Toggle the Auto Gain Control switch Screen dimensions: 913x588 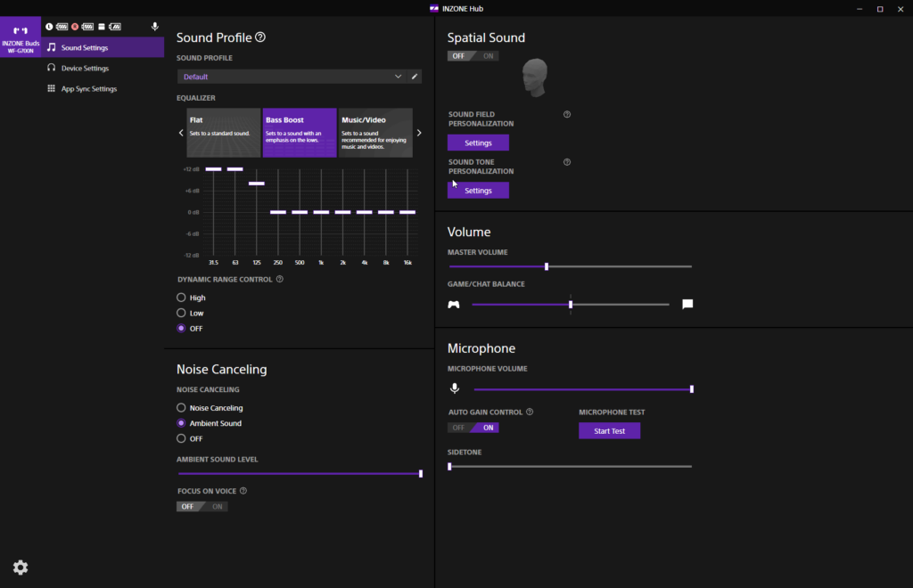point(473,428)
